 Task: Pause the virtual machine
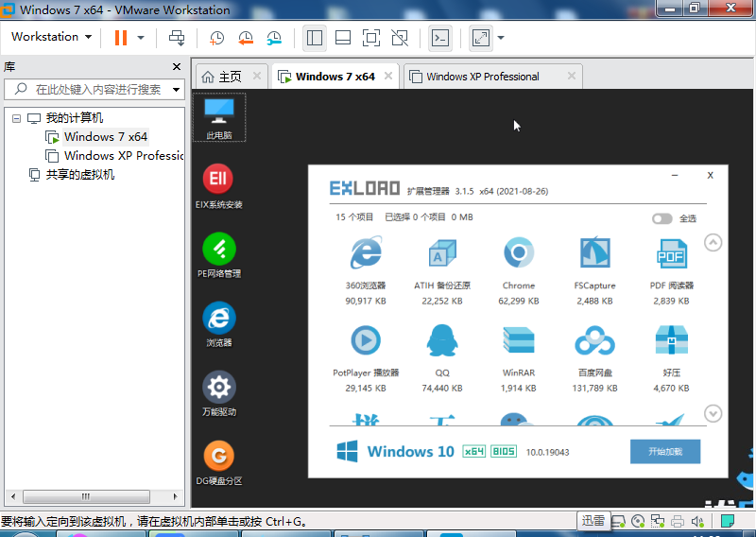(121, 38)
